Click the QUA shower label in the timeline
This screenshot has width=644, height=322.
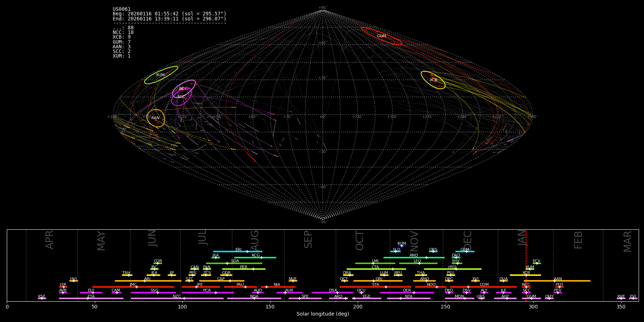[x=504, y=279]
